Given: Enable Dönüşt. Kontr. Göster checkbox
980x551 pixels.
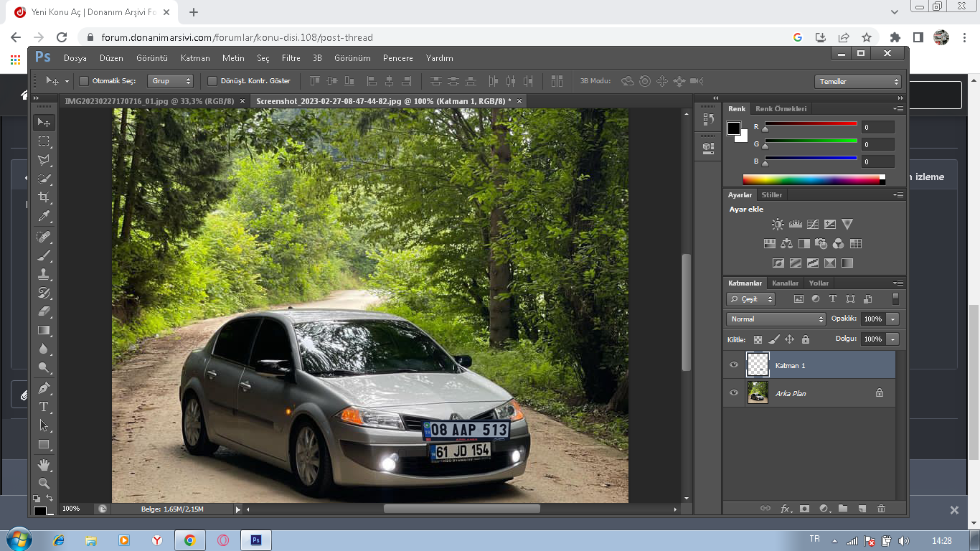Looking at the screenshot, I should (x=212, y=81).
